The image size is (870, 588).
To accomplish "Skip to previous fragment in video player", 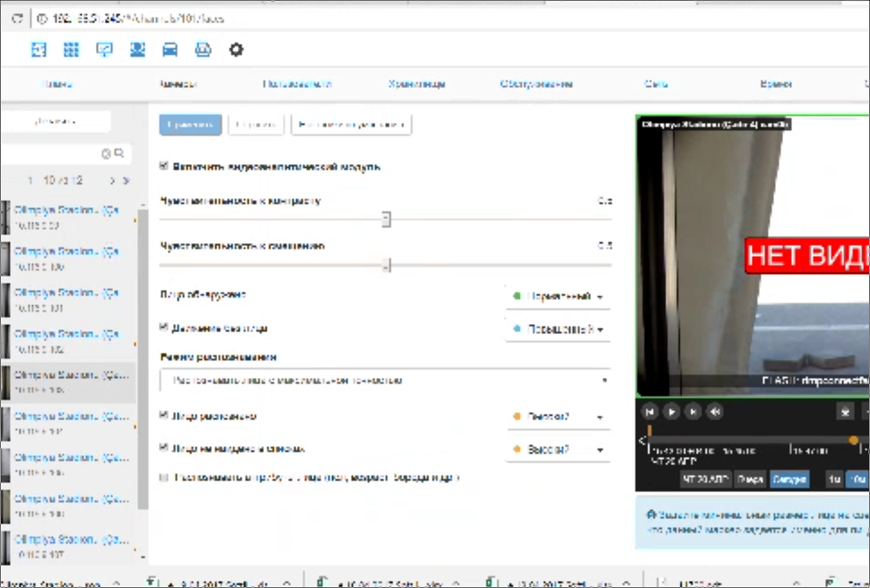I will coord(650,412).
